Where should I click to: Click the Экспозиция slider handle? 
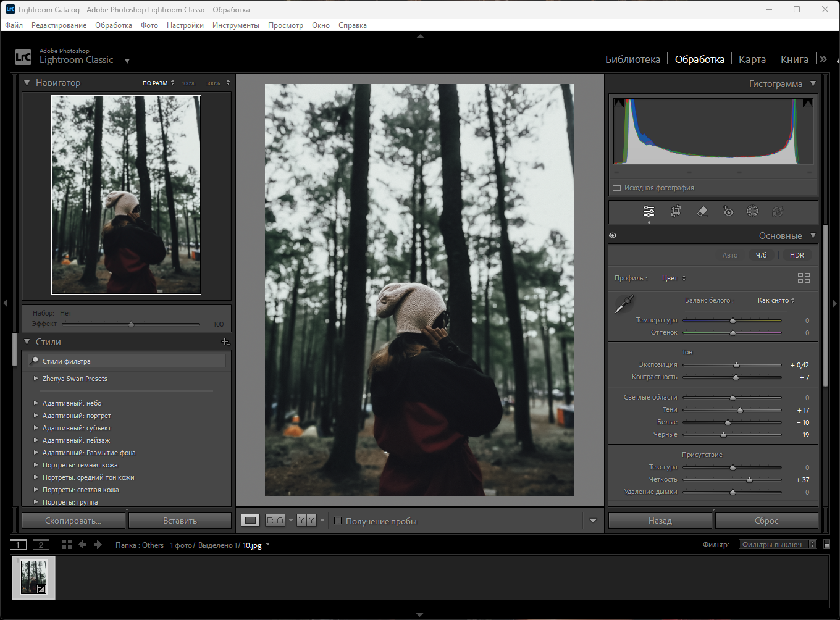point(736,365)
